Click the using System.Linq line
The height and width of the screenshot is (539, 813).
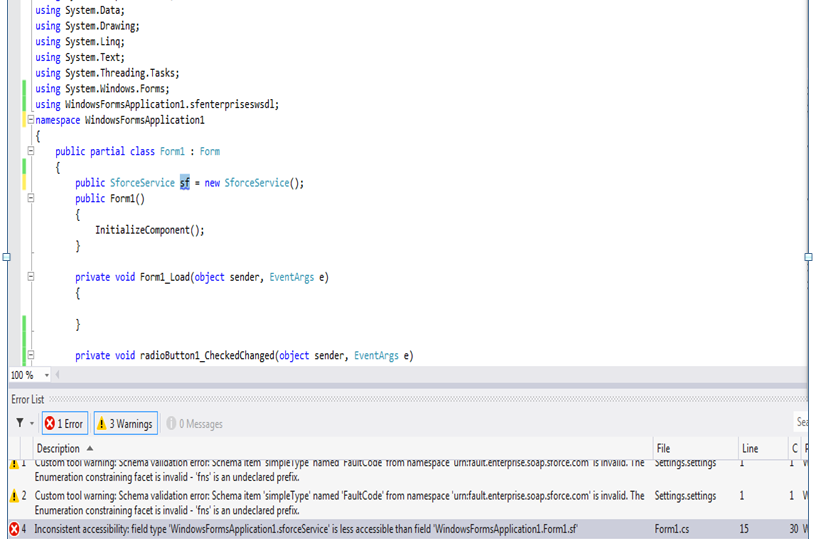80,41
